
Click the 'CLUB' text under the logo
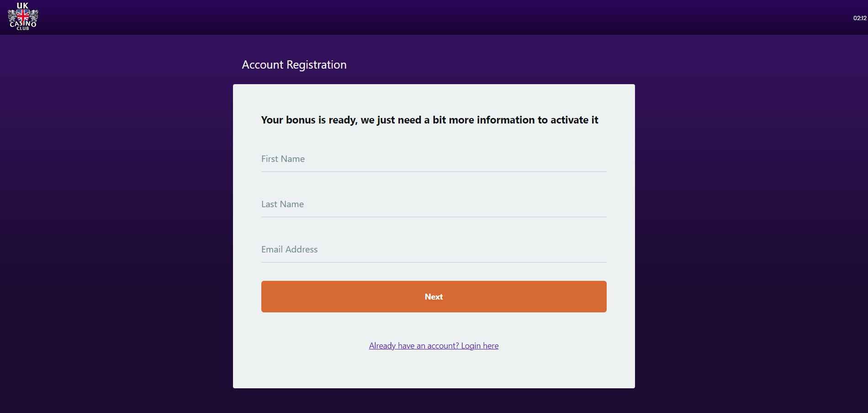click(x=23, y=28)
